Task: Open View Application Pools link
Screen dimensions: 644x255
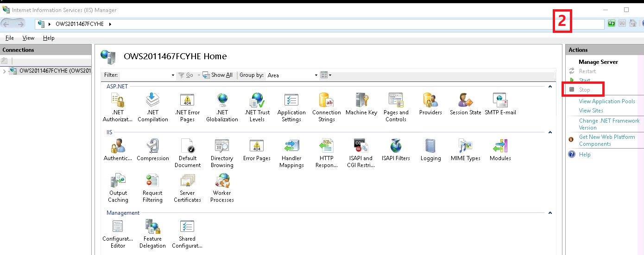Action: pos(607,101)
